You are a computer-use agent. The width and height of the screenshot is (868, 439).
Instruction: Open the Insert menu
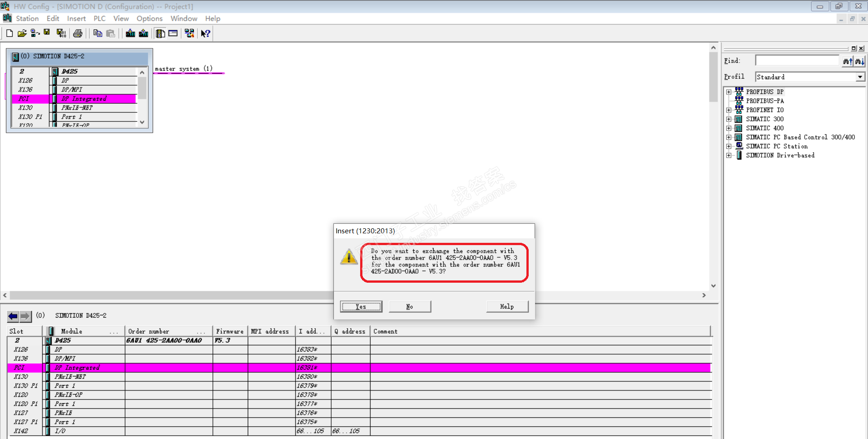tap(76, 19)
